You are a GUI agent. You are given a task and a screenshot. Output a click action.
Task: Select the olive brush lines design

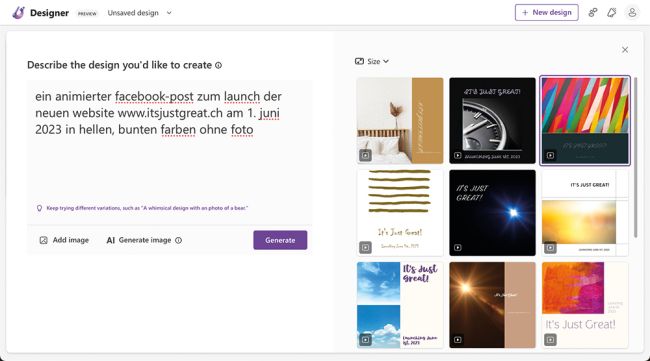pos(400,213)
